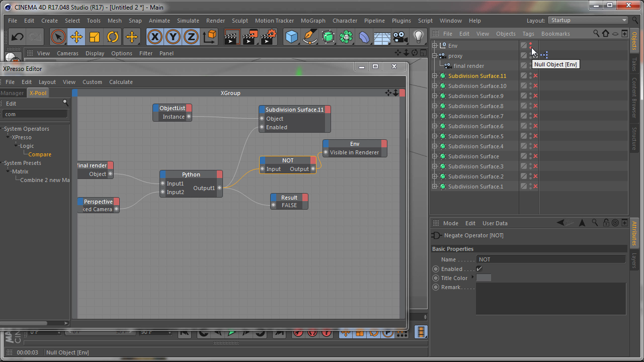The image size is (644, 362).
Task: Expand Subdivision Surface.10 in Object Manager
Action: tap(435, 86)
